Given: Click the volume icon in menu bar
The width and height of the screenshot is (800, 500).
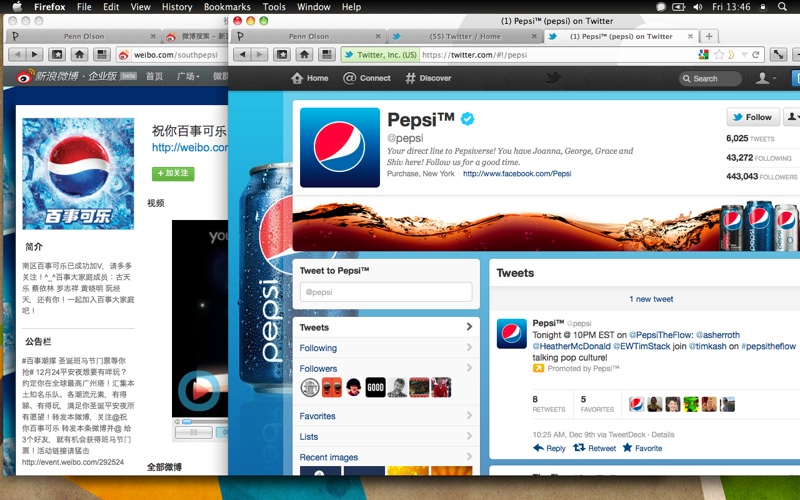Looking at the screenshot, I should [x=698, y=7].
